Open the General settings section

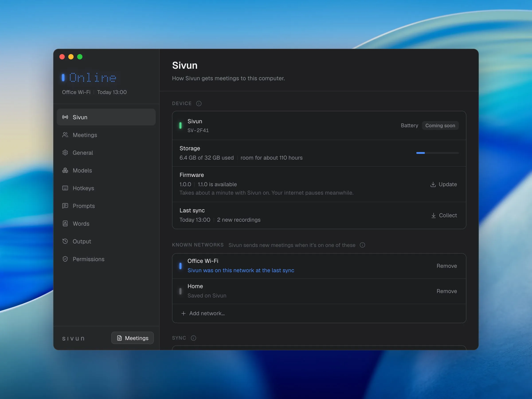tap(106, 153)
